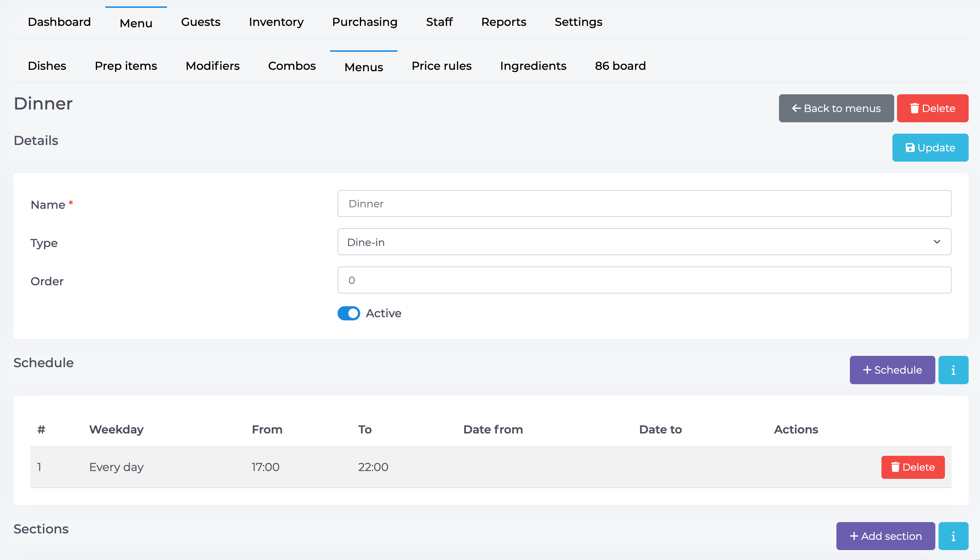The height and width of the screenshot is (560, 980).
Task: Add section using the plus button
Action: [x=885, y=536]
